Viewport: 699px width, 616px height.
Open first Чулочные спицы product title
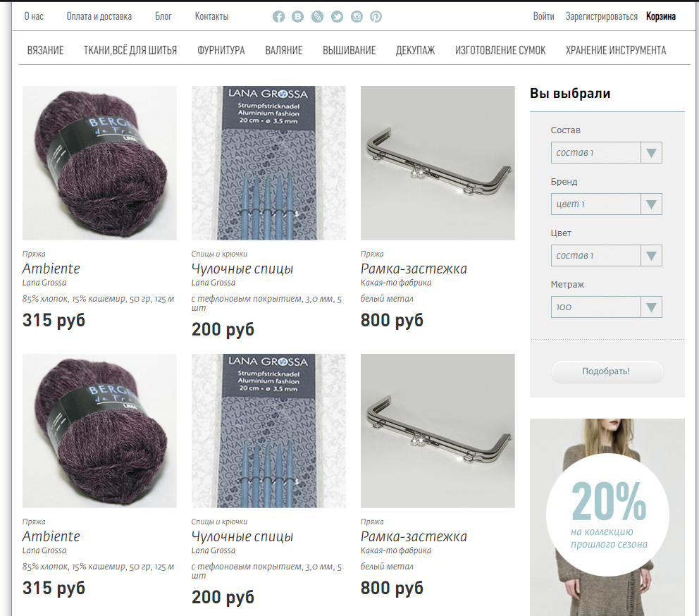click(x=242, y=269)
